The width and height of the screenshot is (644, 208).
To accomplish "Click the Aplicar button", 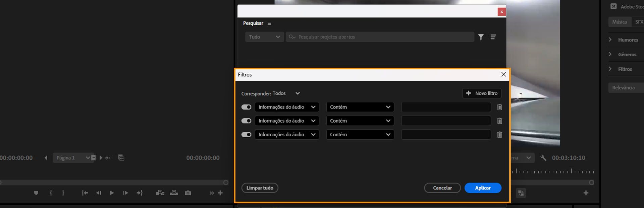I will coord(483,188).
